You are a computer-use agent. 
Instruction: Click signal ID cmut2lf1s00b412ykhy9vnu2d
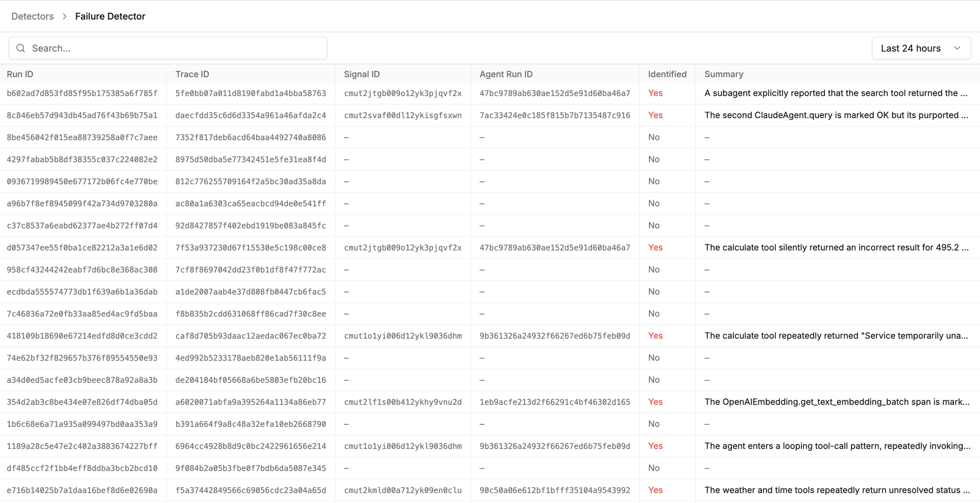pyautogui.click(x=403, y=402)
